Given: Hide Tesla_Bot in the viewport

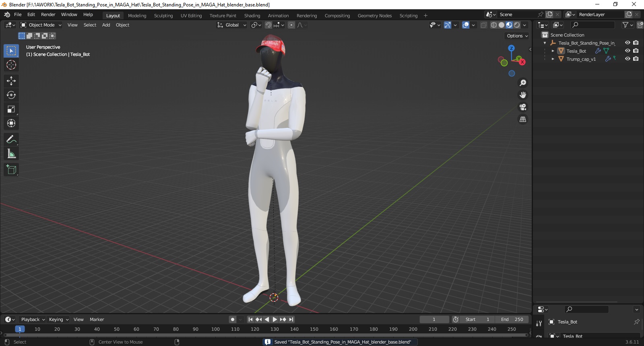Looking at the screenshot, I should tap(627, 51).
